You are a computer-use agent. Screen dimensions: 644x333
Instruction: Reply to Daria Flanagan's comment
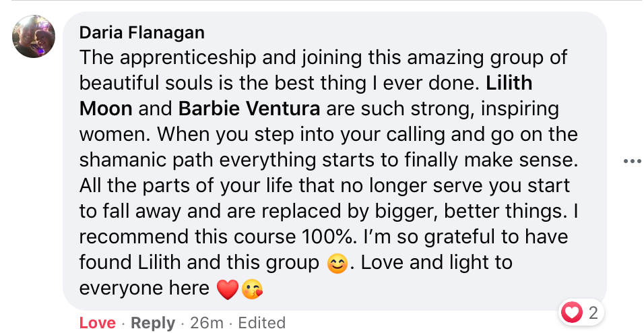pyautogui.click(x=153, y=323)
